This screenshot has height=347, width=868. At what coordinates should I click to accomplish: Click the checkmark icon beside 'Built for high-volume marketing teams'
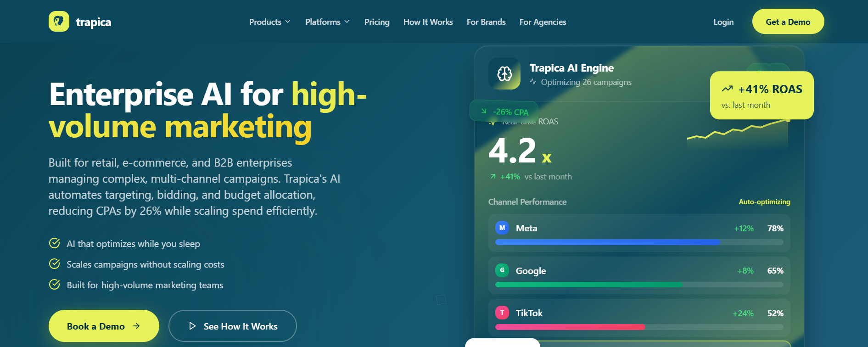(x=55, y=285)
